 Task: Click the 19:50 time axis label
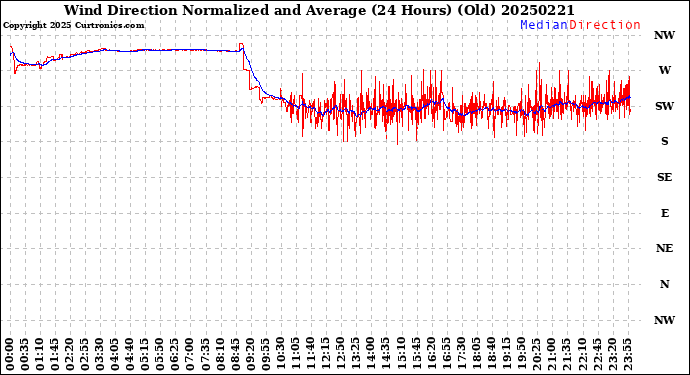click(521, 354)
